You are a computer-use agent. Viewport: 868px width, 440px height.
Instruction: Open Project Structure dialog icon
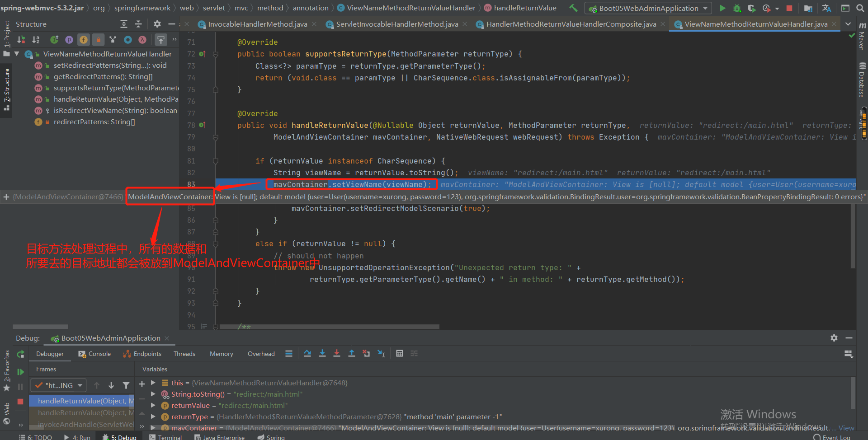point(808,8)
